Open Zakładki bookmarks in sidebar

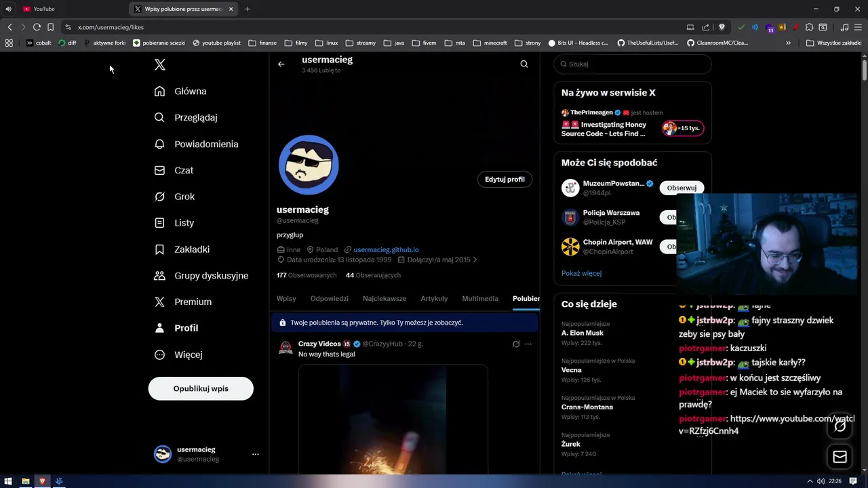click(x=182, y=249)
